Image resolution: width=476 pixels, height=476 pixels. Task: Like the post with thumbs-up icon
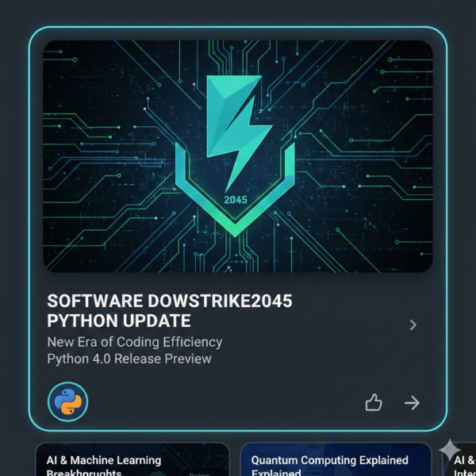(x=374, y=402)
